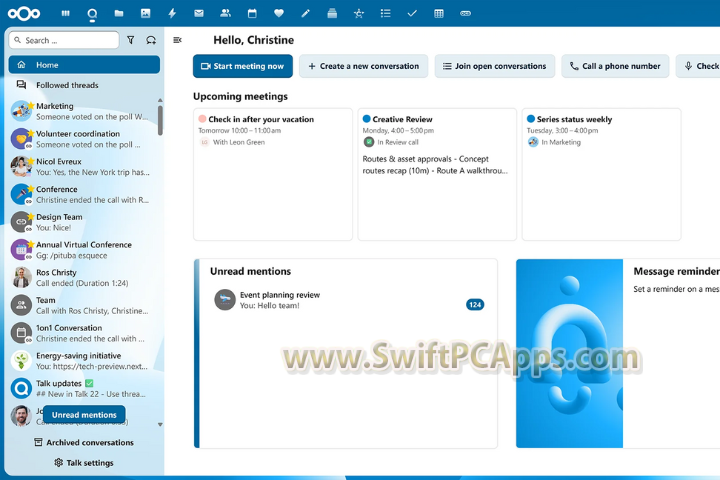Open the Tasks checkmark icon
Image resolution: width=720 pixels, height=480 pixels.
(412, 13)
